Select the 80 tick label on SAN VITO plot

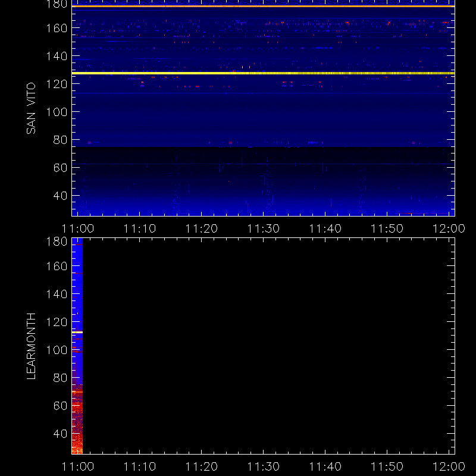[x=60, y=140]
